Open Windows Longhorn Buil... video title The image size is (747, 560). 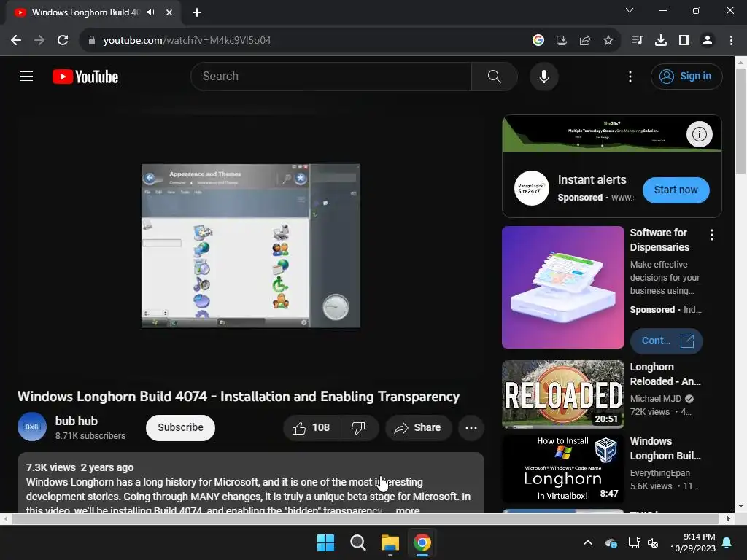pyautogui.click(x=665, y=448)
